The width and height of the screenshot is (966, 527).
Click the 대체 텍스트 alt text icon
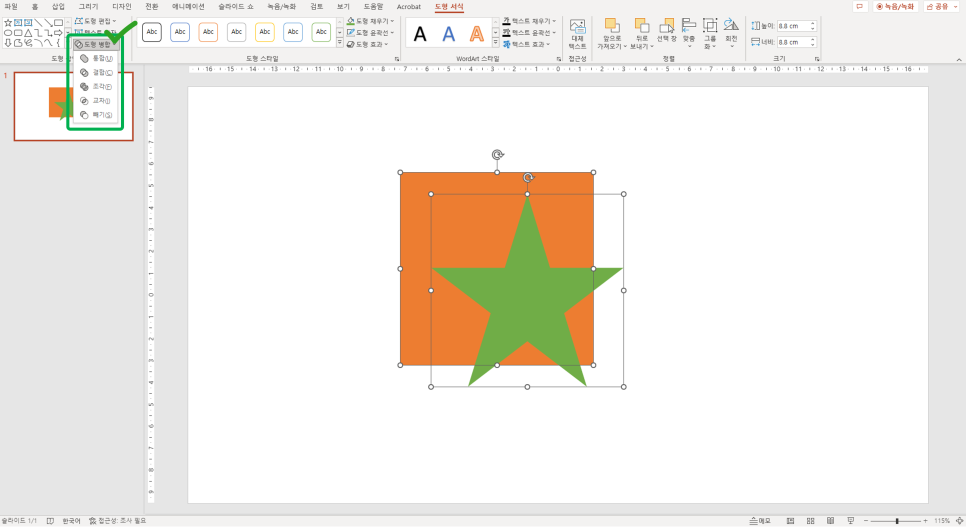577,27
